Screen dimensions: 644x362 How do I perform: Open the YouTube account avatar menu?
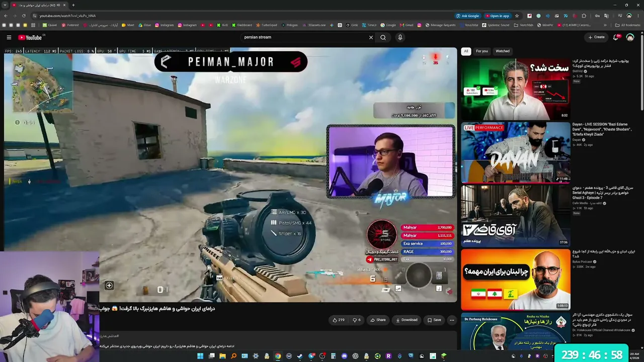(x=630, y=37)
